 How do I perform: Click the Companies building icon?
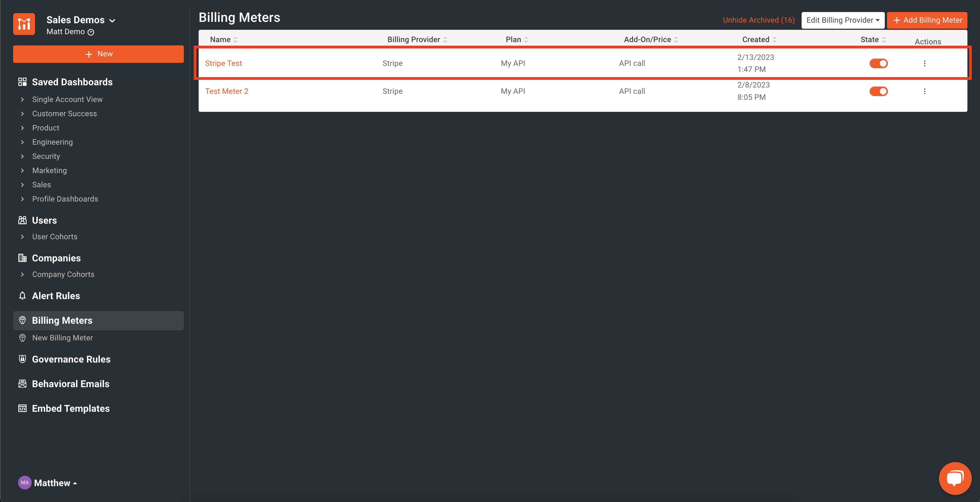click(x=22, y=258)
